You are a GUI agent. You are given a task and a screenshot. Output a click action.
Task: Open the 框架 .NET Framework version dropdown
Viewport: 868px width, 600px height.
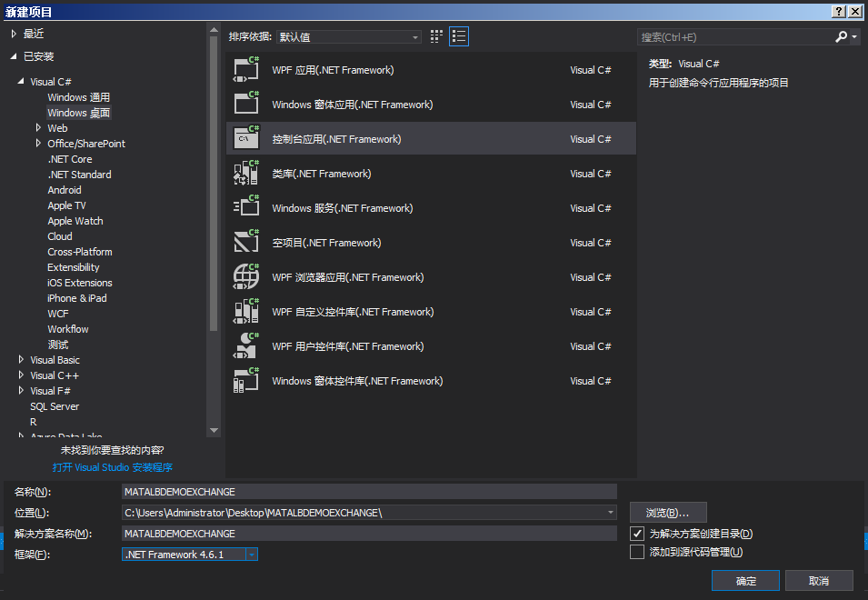pyautogui.click(x=252, y=554)
